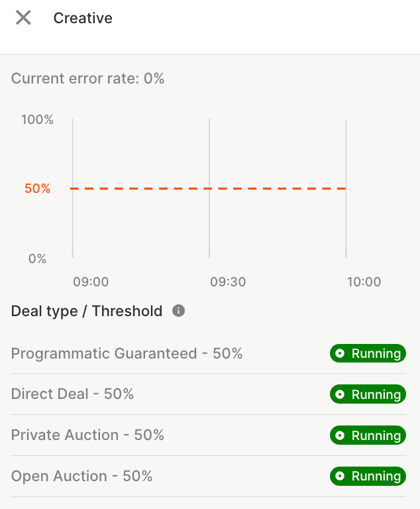This screenshot has width=420, height=509.
Task: Close the Creative panel
Action: [23, 18]
